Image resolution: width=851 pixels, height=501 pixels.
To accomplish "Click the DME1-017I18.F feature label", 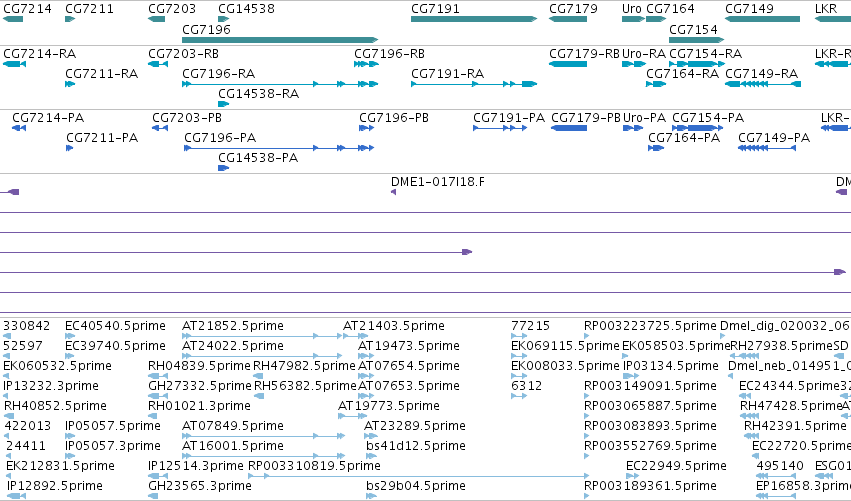I will pos(438,182).
